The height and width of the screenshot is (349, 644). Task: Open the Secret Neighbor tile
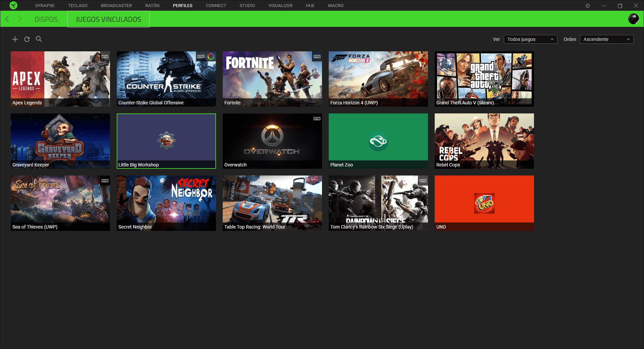pyautogui.click(x=166, y=203)
